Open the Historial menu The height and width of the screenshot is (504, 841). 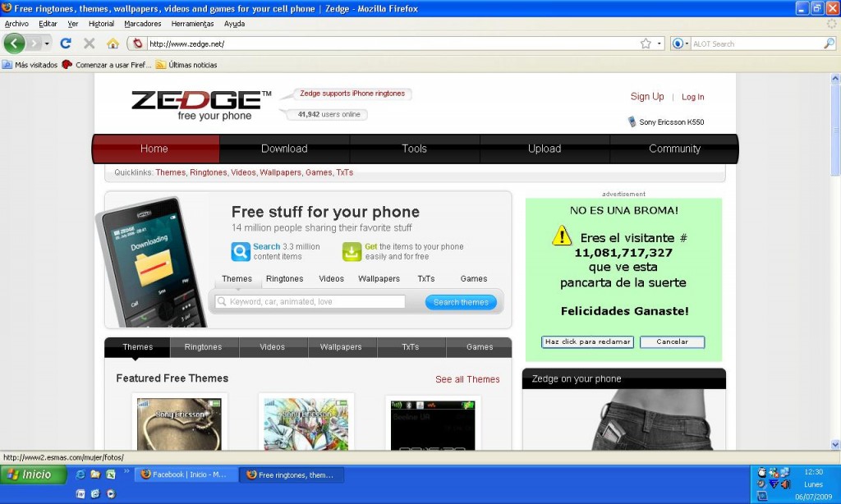[x=101, y=24]
